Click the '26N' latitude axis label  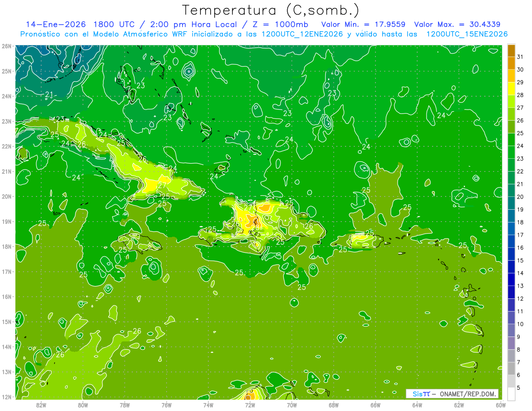[x=7, y=46]
